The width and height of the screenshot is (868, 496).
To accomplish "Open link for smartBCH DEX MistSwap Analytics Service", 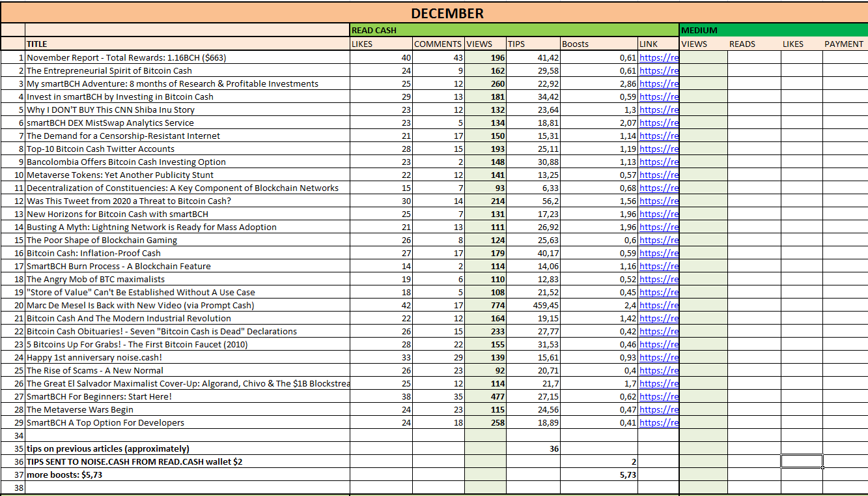I will (659, 123).
